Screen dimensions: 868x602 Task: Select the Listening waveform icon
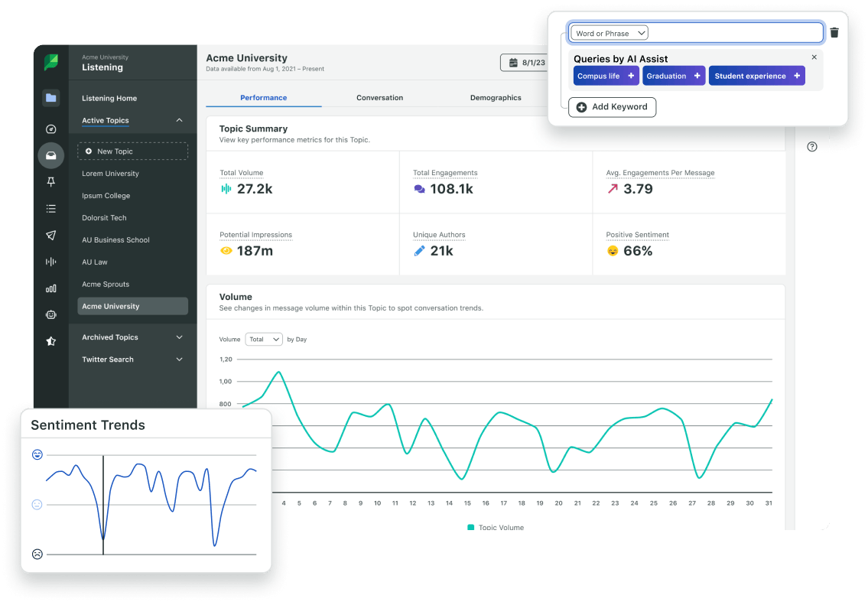click(x=50, y=262)
